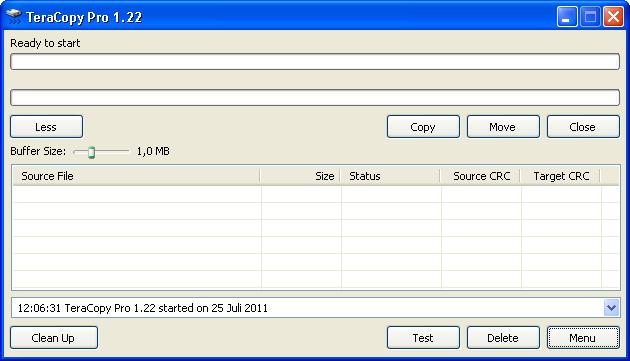Click the Status column header
This screenshot has height=361, width=630.
(x=390, y=176)
